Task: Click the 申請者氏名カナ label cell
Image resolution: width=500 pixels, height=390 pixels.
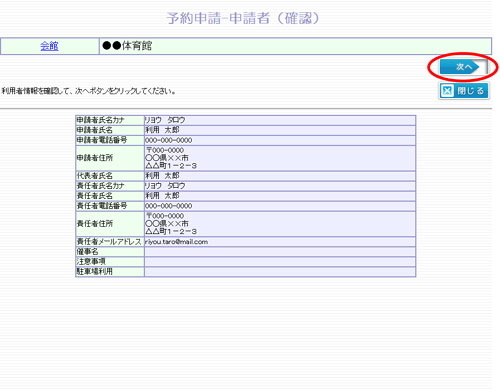Action: (x=110, y=120)
